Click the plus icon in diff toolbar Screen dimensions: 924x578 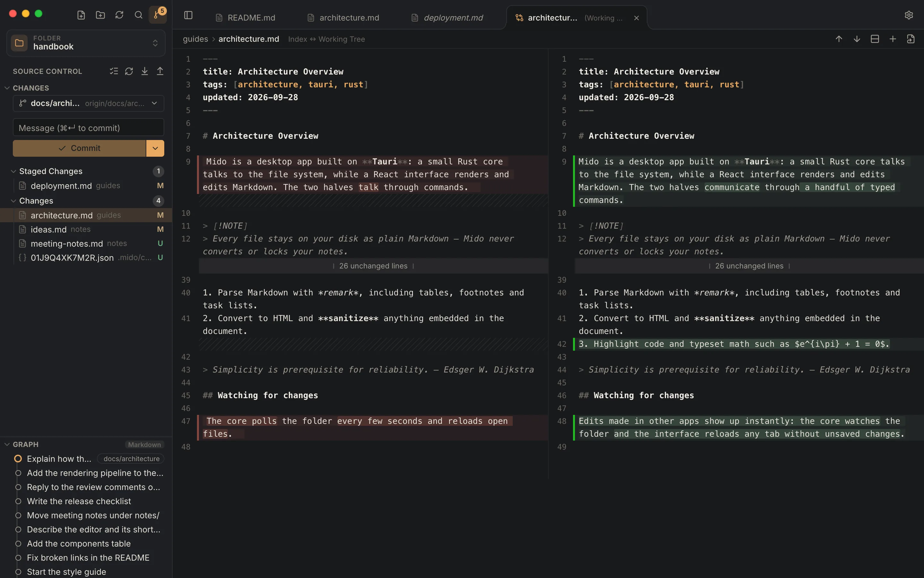(893, 39)
